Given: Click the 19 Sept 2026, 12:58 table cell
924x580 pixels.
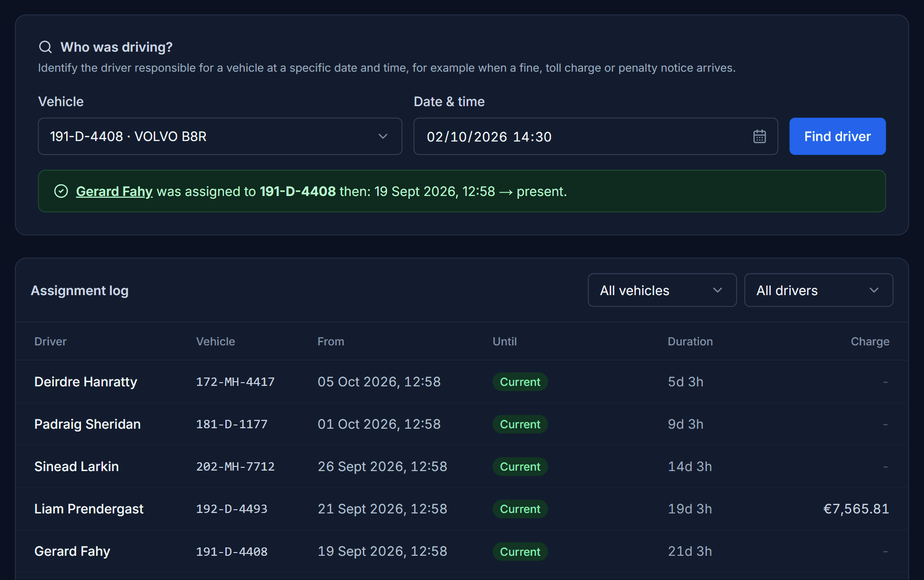Looking at the screenshot, I should click(382, 551).
